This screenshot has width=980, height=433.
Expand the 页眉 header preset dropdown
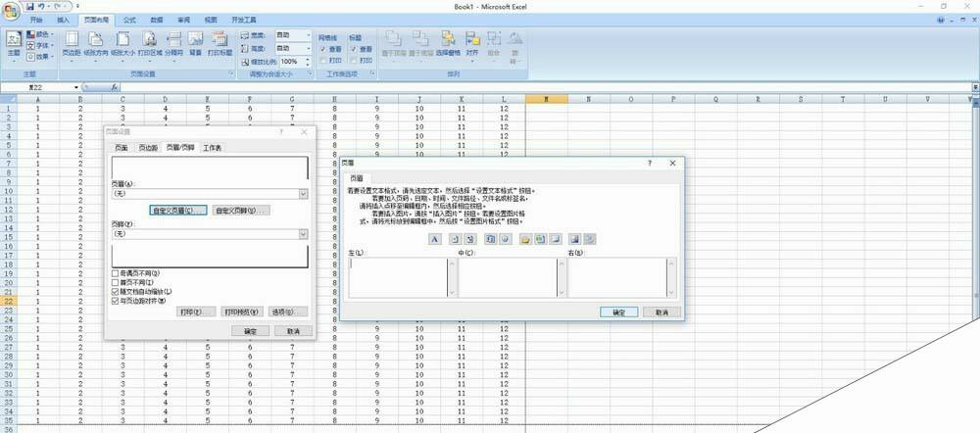click(x=304, y=194)
